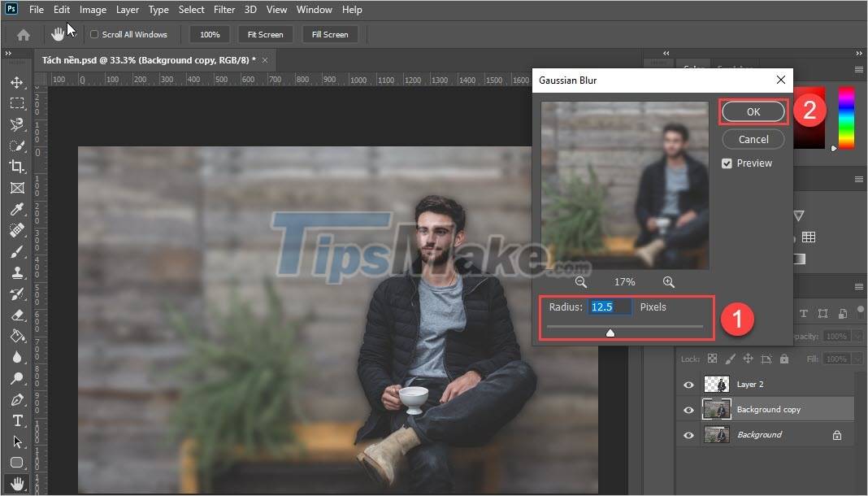Select the Rectangular Marquee tool
The image size is (868, 496).
16,103
